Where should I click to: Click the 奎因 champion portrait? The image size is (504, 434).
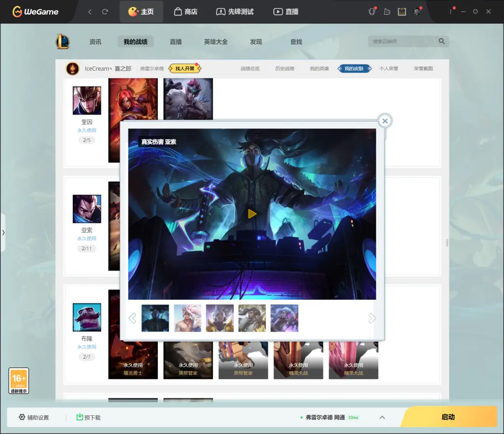(87, 100)
